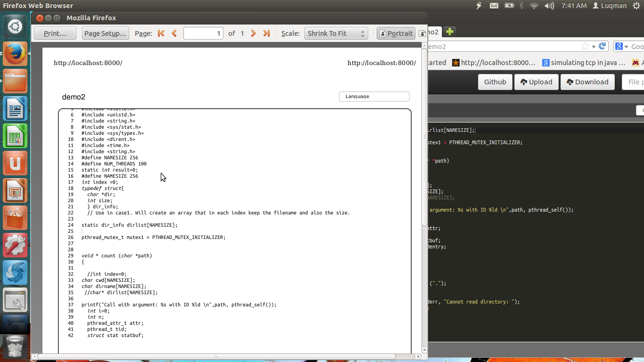This screenshot has width=644, height=362.
Task: Click the Github button
Action: (495, 82)
